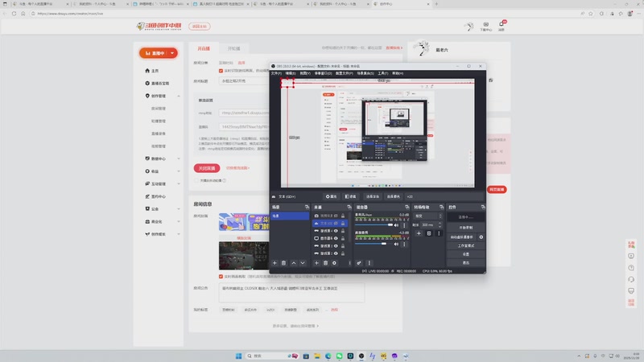Open the OBS transition type combo box
This screenshot has width=644, height=362.
(428, 216)
